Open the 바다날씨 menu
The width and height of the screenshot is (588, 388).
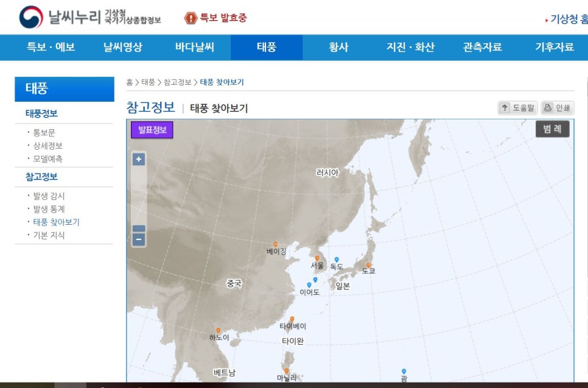(x=195, y=48)
